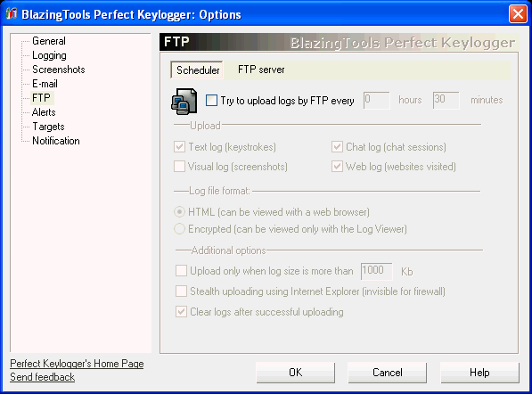532x394 pixels.
Task: Click the FTP computers upload icon
Action: [184, 101]
